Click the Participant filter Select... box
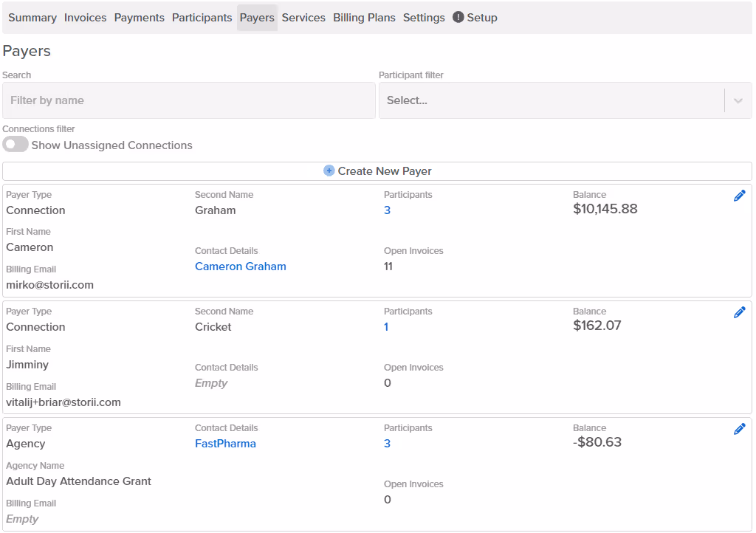Viewport: 756px width, 533px height. (x=565, y=100)
